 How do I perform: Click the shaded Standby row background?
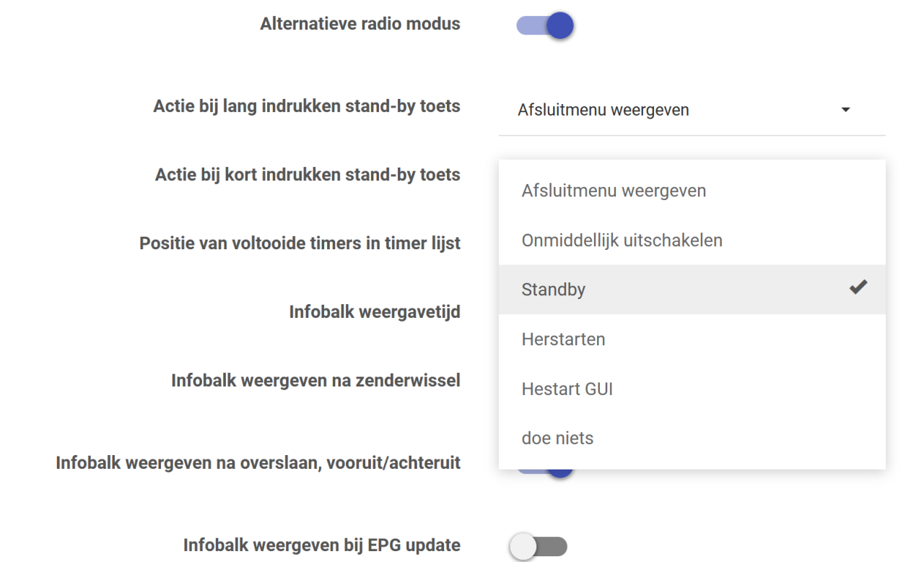coord(693,288)
